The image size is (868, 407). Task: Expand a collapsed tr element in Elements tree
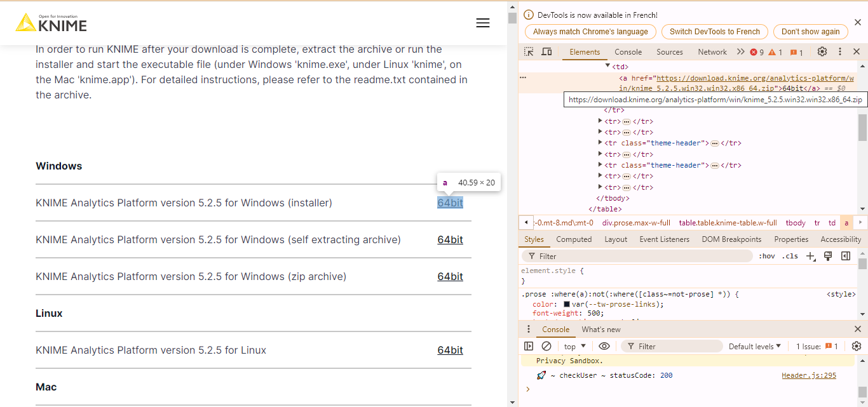click(600, 121)
